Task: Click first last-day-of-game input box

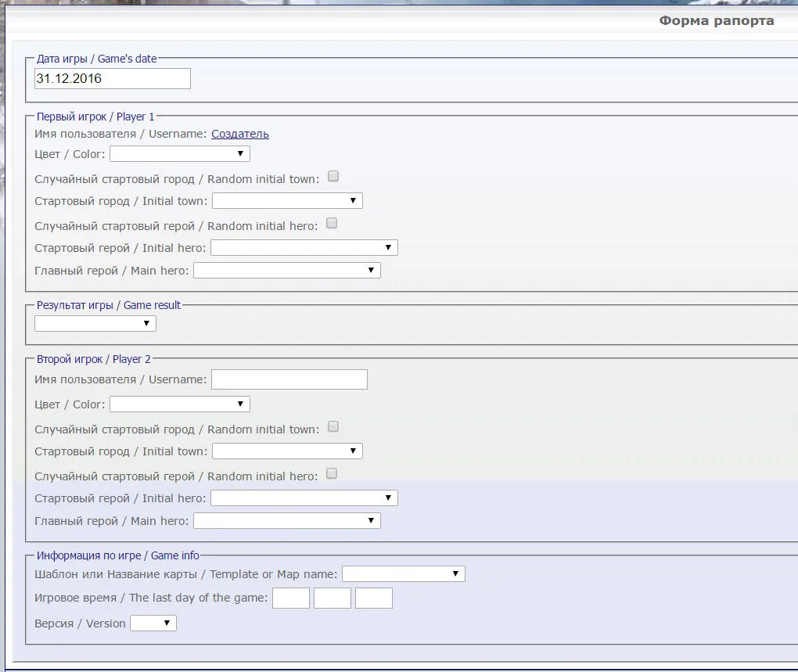Action: pos(291,598)
